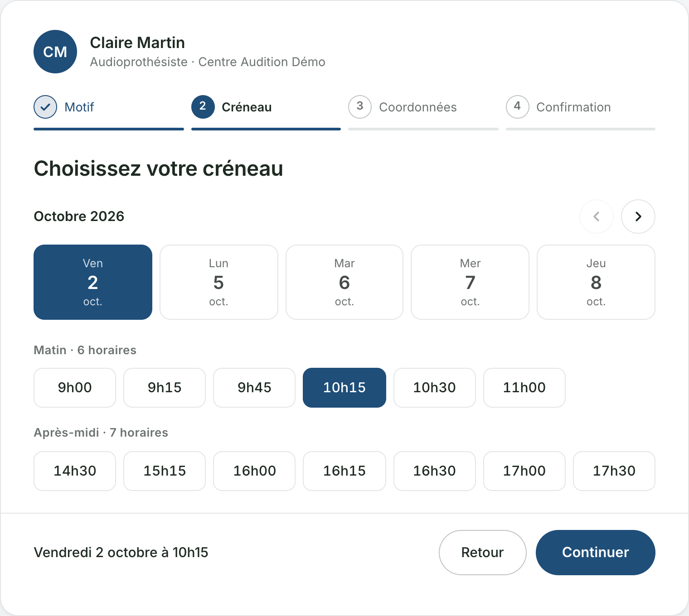The height and width of the screenshot is (616, 689).
Task: Pick the 11h00 time slot
Action: tap(524, 388)
